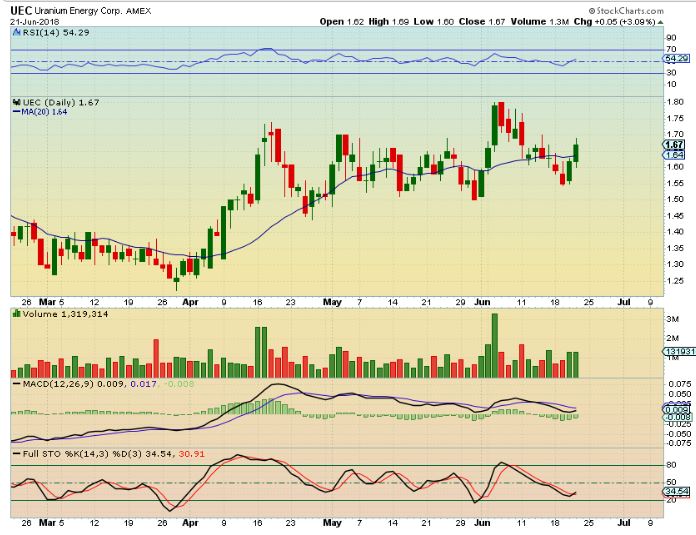Viewport: 696px width, 535px height.
Task: Click the RSI(14) 54.29 legend text
Action: [x=55, y=32]
